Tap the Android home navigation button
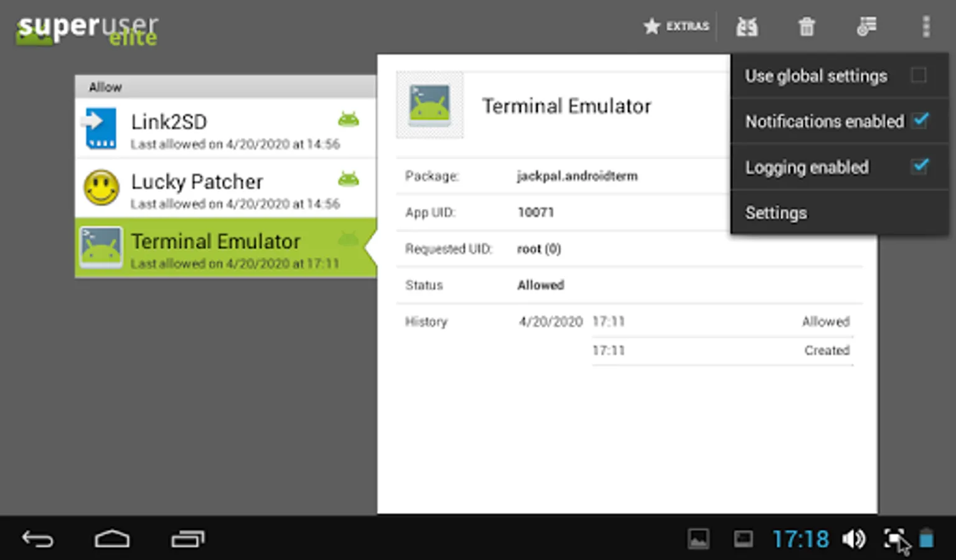 [x=112, y=539]
